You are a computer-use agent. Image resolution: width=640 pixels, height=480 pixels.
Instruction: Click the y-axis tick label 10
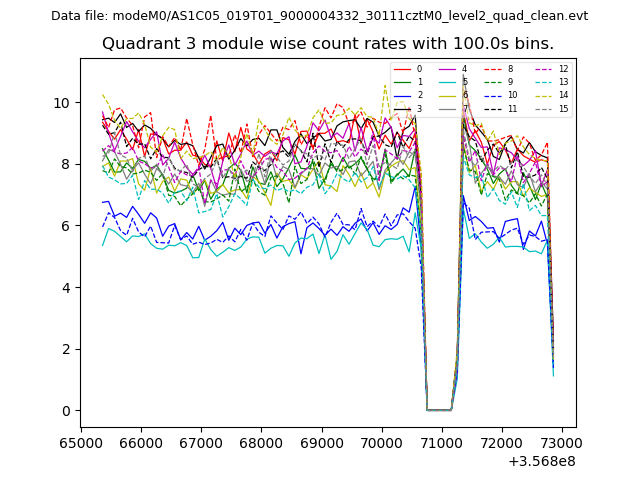coord(61,103)
